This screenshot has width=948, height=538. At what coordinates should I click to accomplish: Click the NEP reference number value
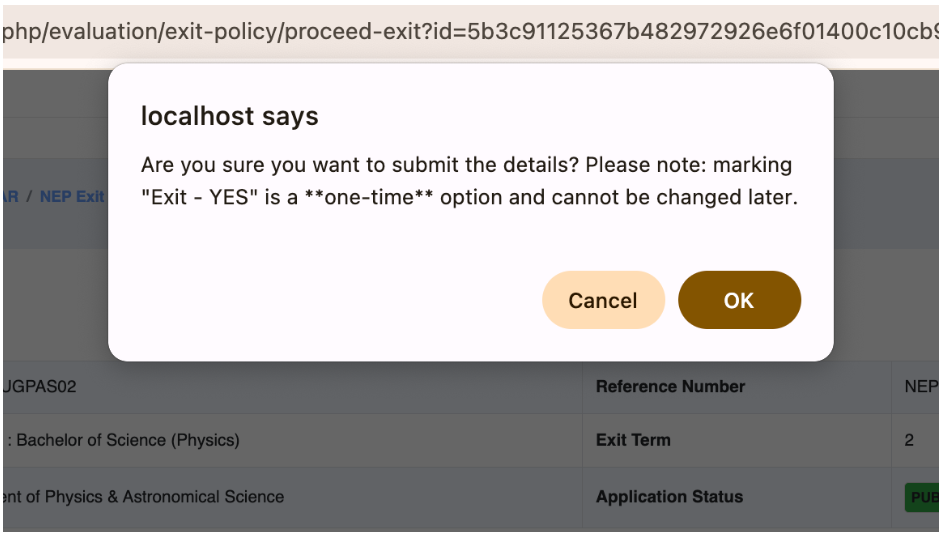pyautogui.click(x=920, y=387)
